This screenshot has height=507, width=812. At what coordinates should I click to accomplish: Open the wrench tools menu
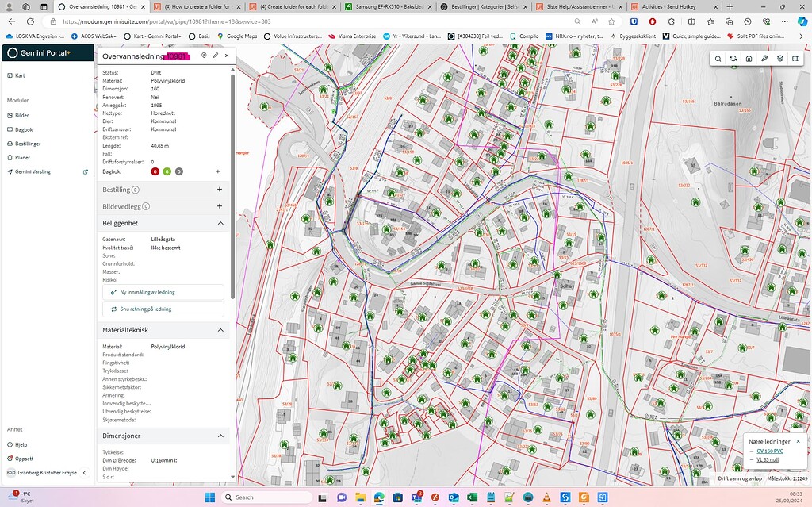[764, 59]
